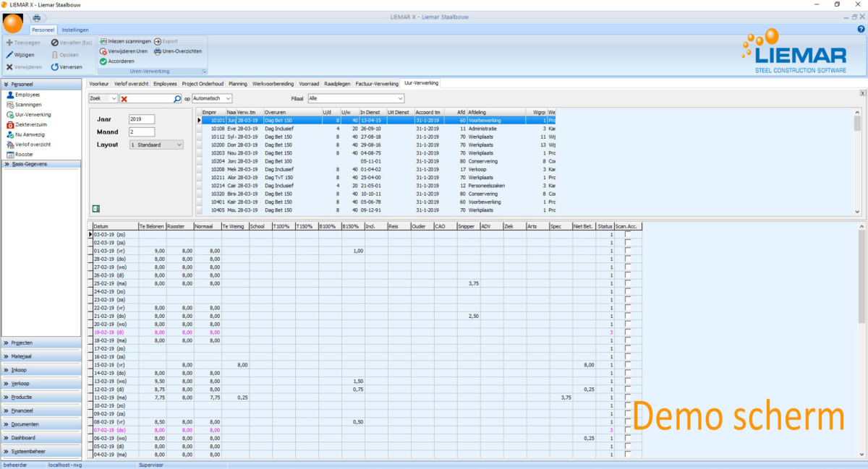Tick Scan.Acc. checkbox for 25-02-19 (ma)
Image resolution: width=868 pixels, height=469 pixels.
(x=627, y=283)
